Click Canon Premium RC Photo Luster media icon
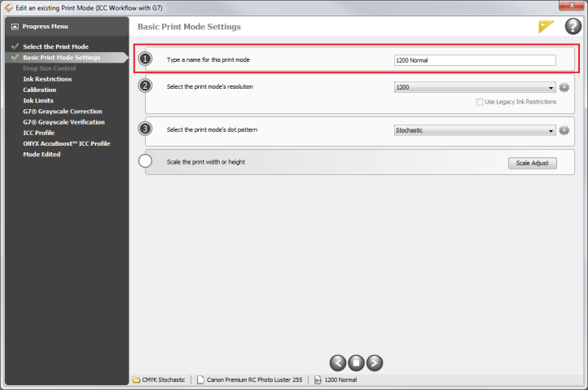This screenshot has width=588, height=390. [200, 379]
